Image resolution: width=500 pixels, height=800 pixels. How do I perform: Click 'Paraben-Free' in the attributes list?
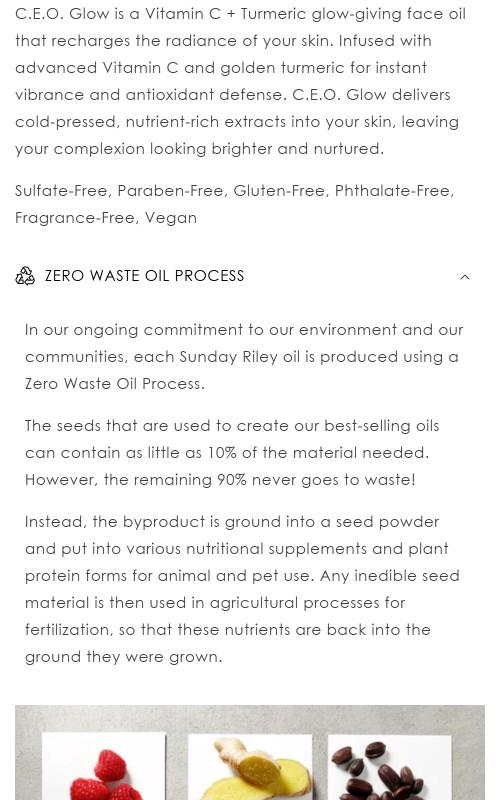(x=170, y=191)
